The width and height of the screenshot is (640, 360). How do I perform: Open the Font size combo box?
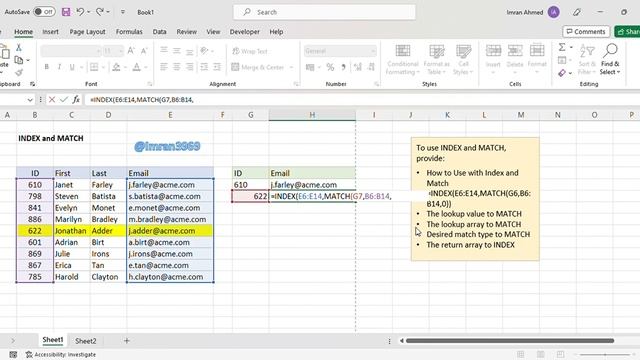113,51
